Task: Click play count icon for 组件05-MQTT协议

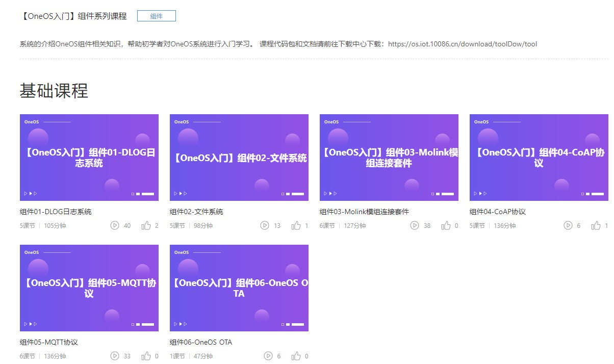Action: 115,356
